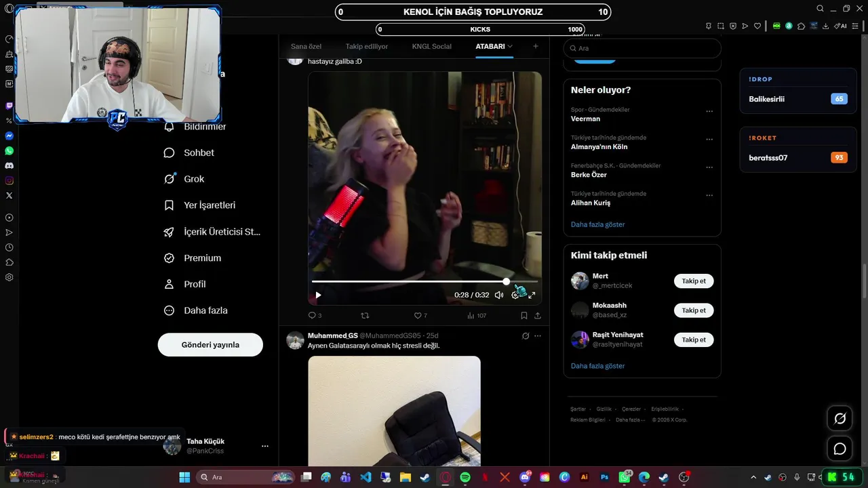Open Messenger in the Opera sidebar
Image resolution: width=868 pixels, height=488 pixels.
(9, 136)
